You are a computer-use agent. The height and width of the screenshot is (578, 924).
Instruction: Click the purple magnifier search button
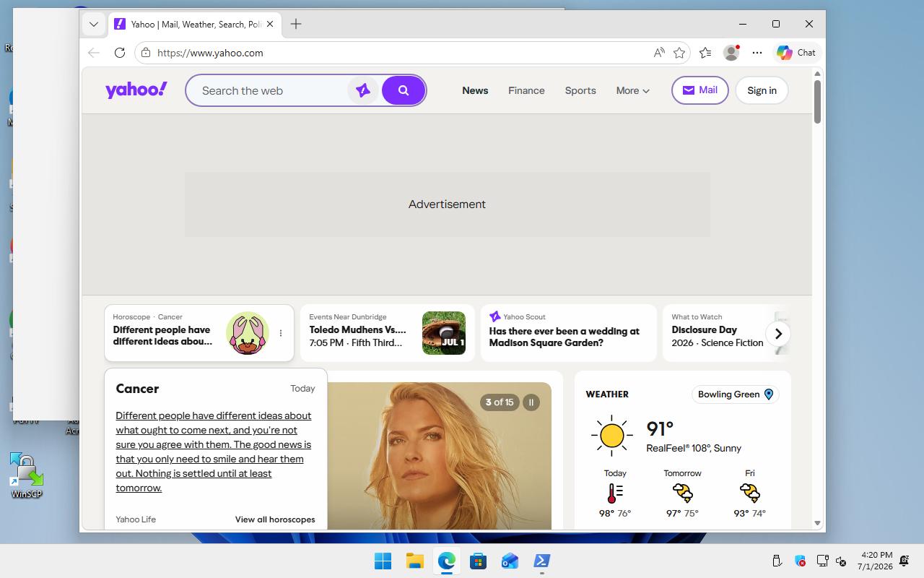tap(404, 90)
